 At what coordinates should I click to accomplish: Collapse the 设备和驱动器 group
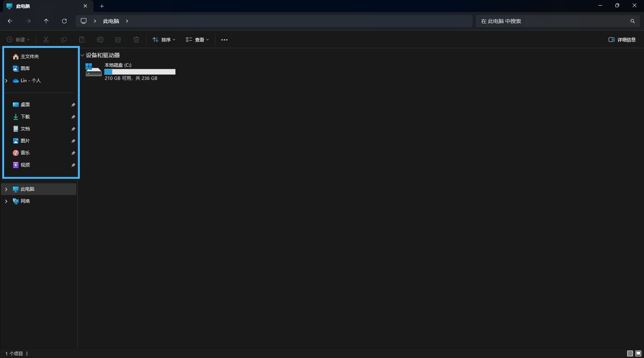[82, 55]
